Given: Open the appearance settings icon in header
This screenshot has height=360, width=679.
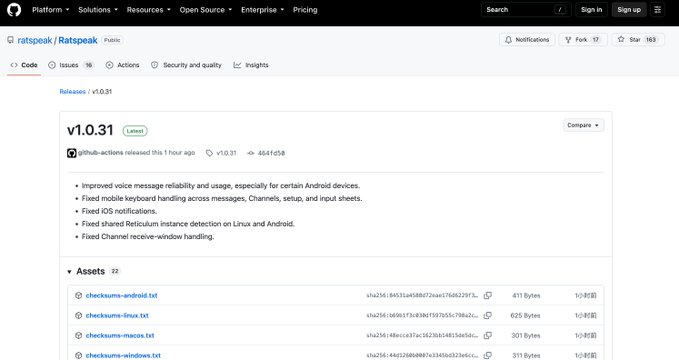Looking at the screenshot, I should [657, 10].
